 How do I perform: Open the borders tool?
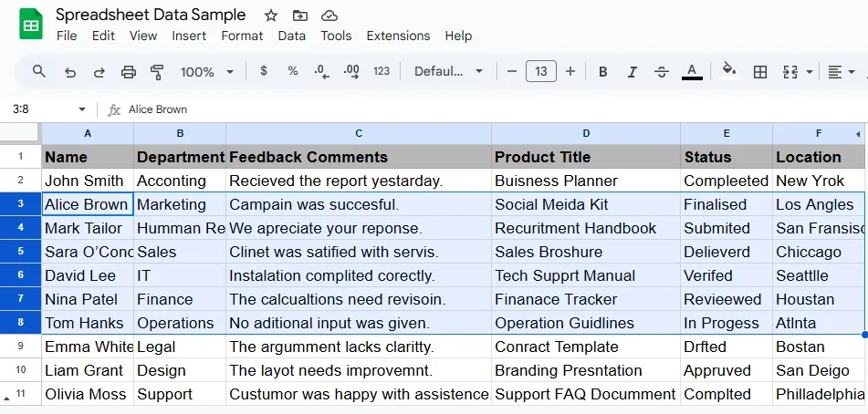point(760,72)
